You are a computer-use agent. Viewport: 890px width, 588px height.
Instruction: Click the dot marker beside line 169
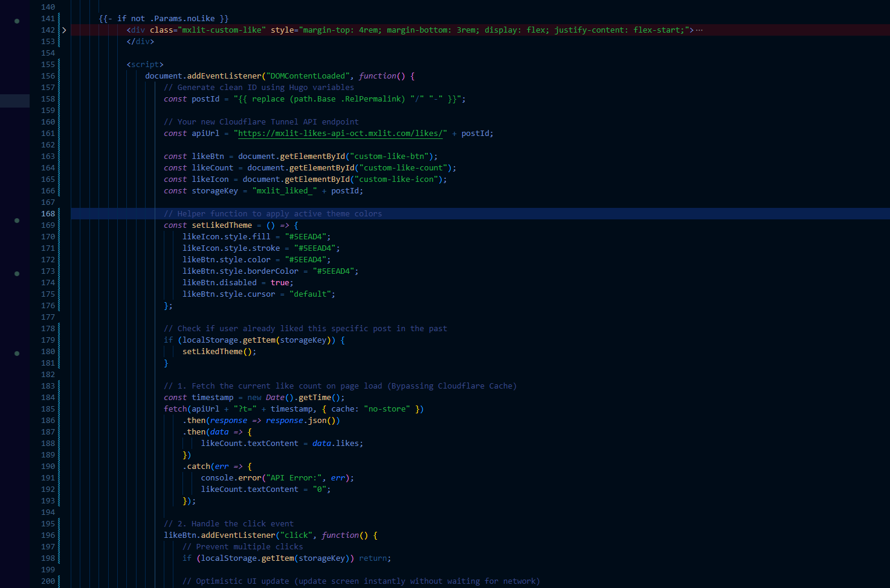pyautogui.click(x=17, y=221)
